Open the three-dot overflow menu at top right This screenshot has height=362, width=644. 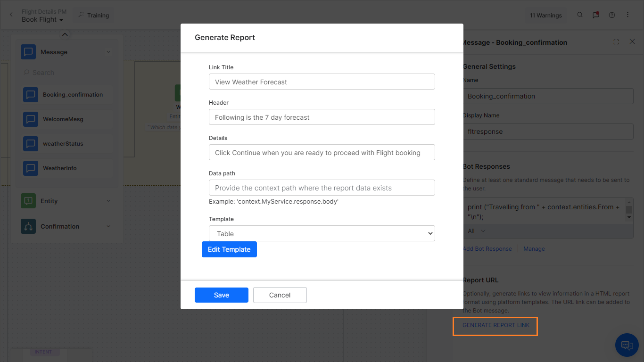[x=627, y=15]
